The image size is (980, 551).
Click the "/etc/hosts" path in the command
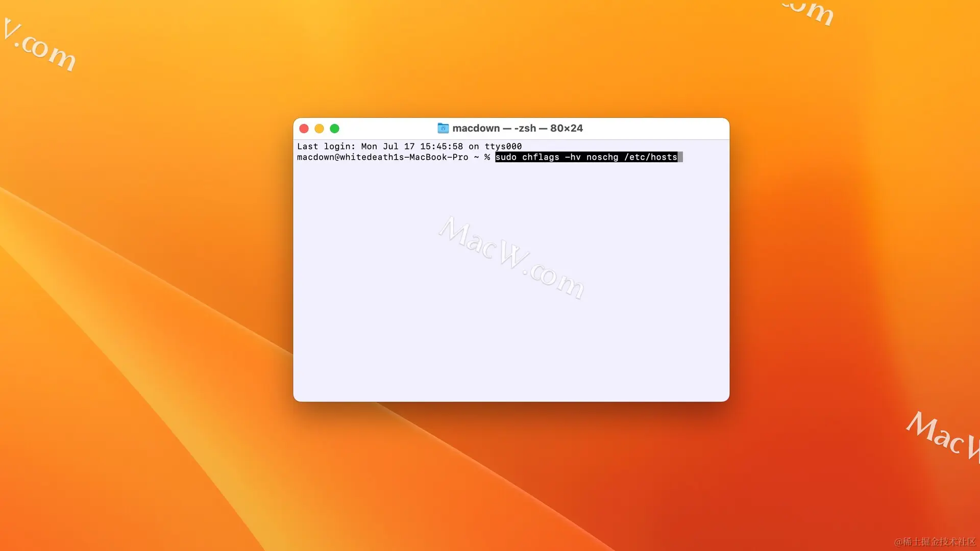(650, 157)
